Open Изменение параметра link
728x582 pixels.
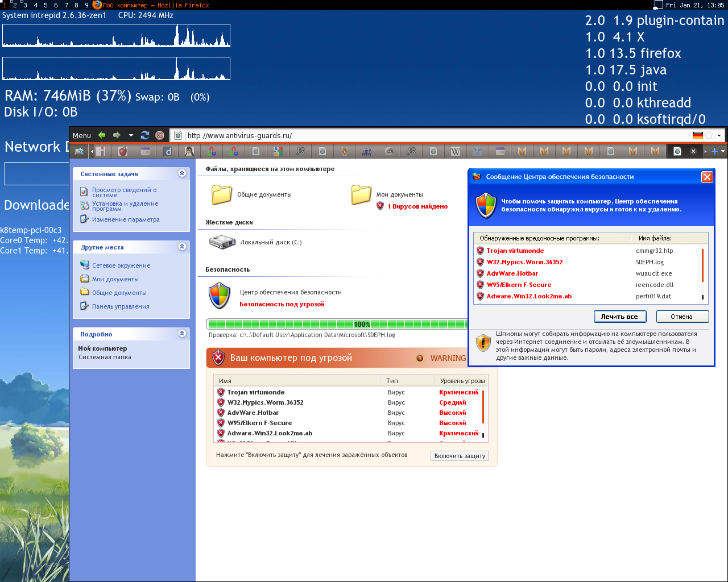(x=126, y=219)
